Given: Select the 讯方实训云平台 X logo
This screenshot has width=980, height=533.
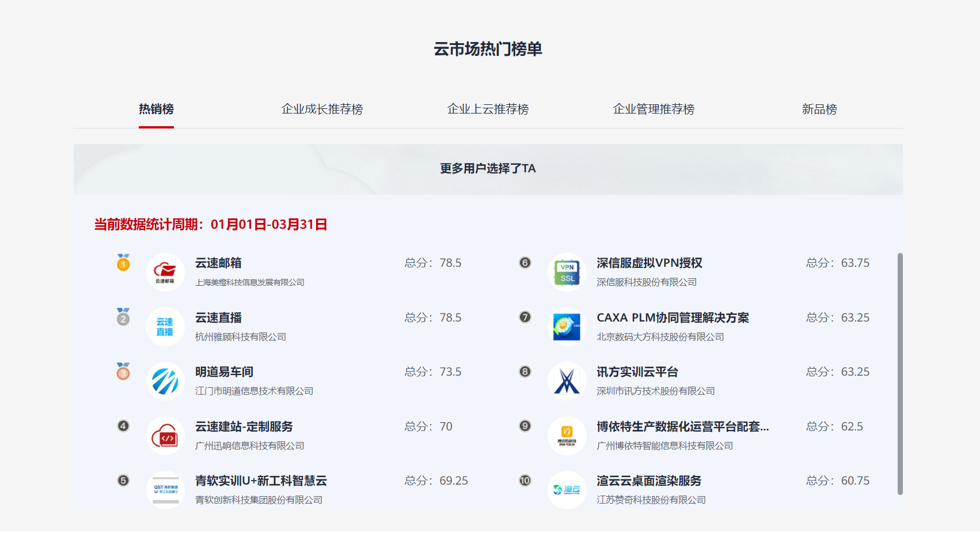Looking at the screenshot, I should 567,381.
